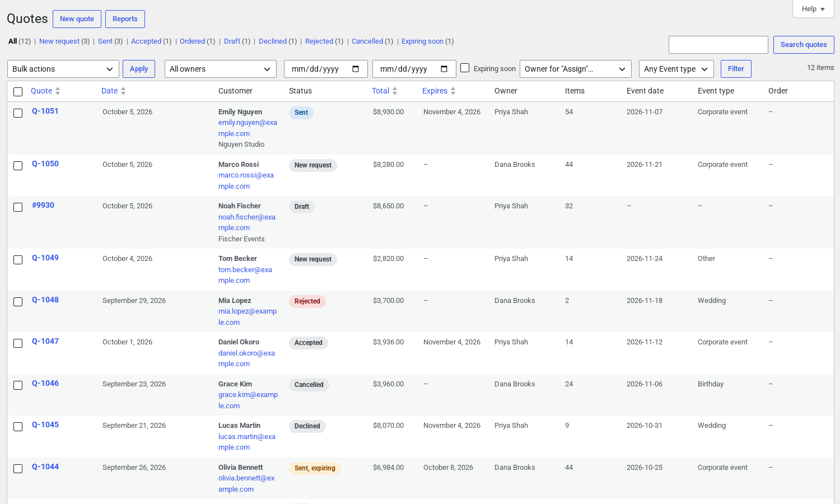Open the Owner for "Assign" dropdown
This screenshot has width=840, height=504.
[576, 69]
